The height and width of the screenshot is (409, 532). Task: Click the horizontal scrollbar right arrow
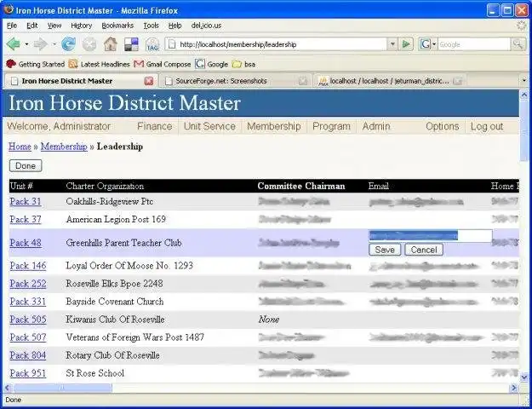513,388
